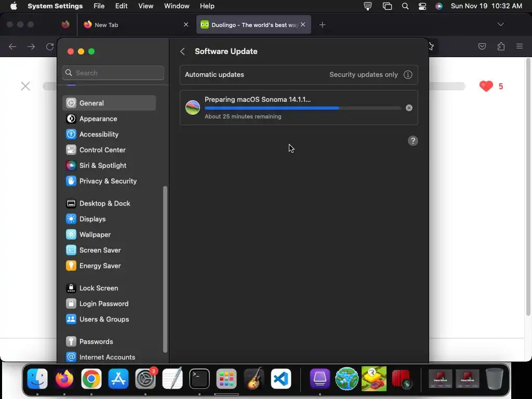Open Control Center in menu bar
Screen dimensions: 532x399
point(422,6)
